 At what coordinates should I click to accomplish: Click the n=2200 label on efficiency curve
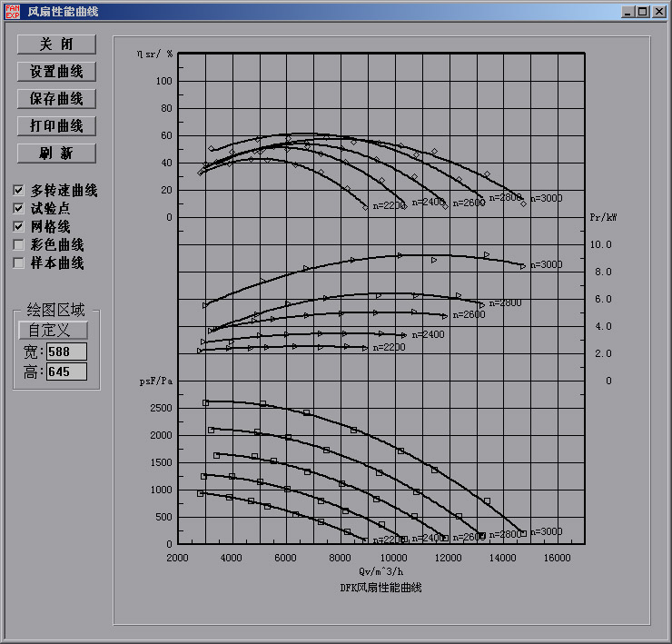388,205
